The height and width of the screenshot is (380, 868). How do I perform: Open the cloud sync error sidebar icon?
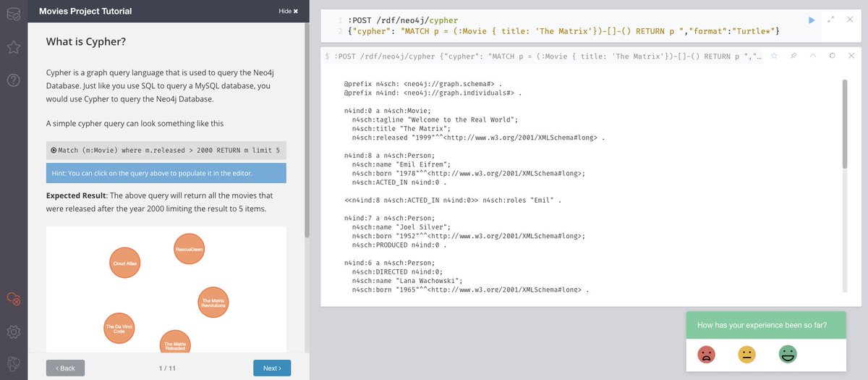click(x=13, y=298)
